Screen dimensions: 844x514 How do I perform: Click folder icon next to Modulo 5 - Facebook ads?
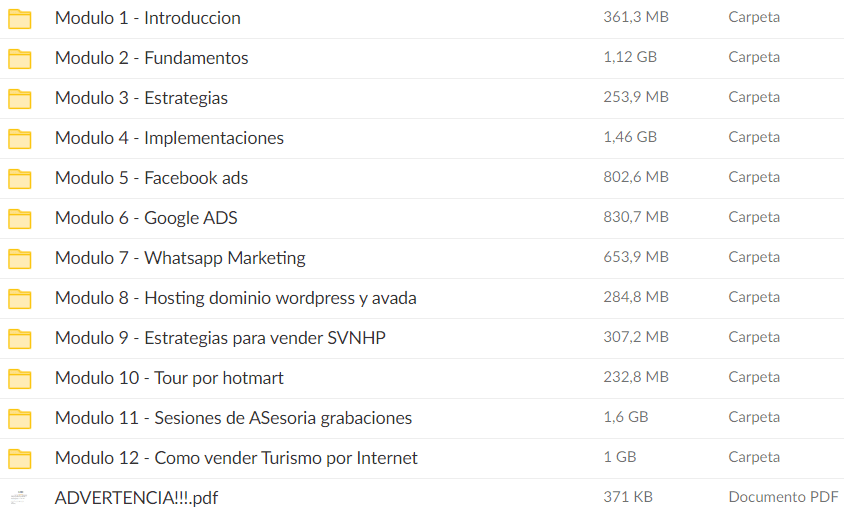click(20, 178)
